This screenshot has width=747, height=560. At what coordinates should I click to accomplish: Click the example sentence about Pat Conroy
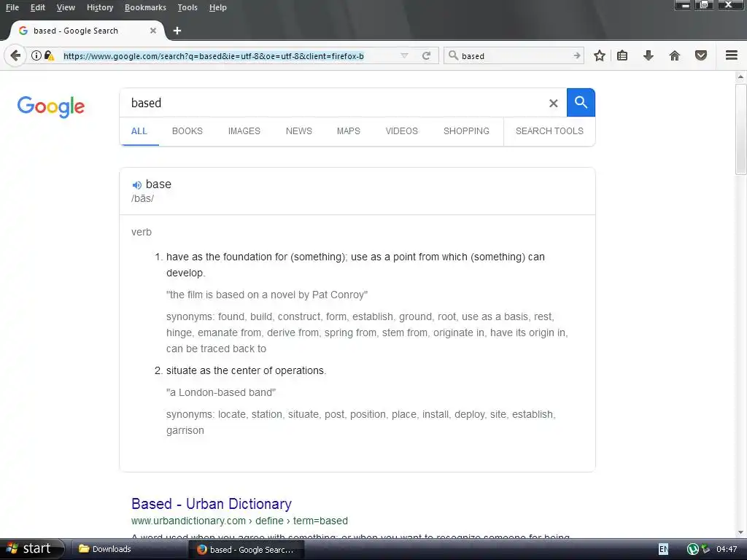click(267, 295)
